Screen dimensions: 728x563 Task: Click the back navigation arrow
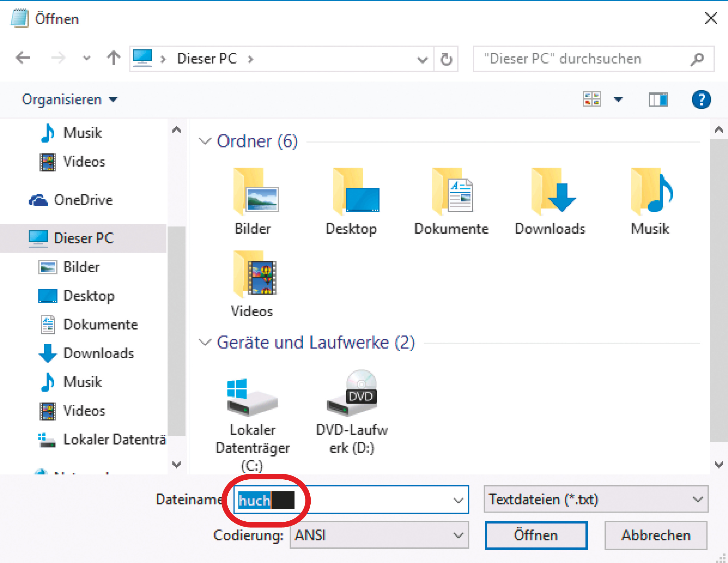coord(23,58)
